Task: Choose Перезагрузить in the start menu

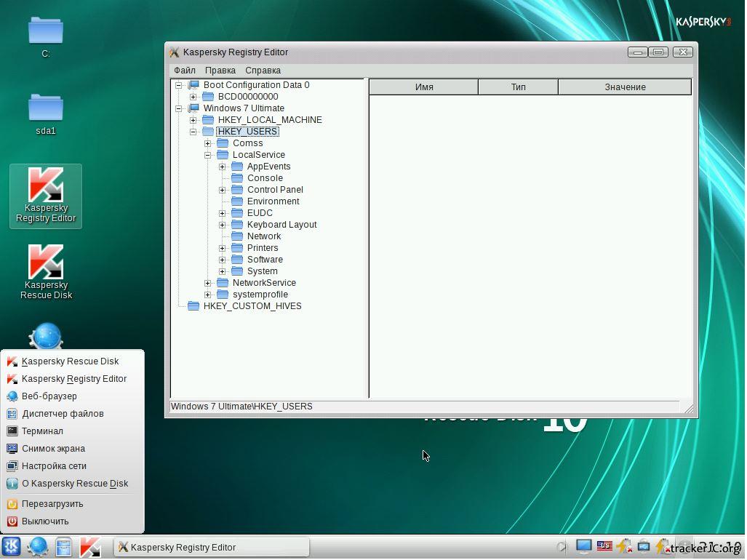Action: [x=52, y=504]
